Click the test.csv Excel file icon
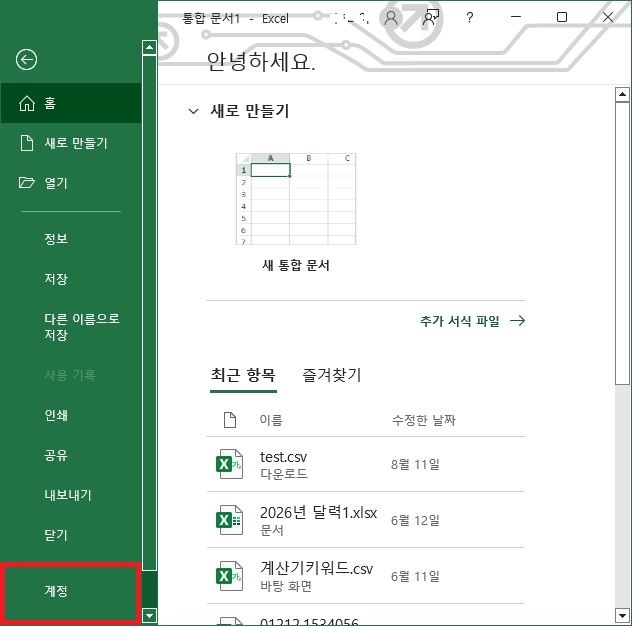Screen dimensions: 632x626 point(229,464)
